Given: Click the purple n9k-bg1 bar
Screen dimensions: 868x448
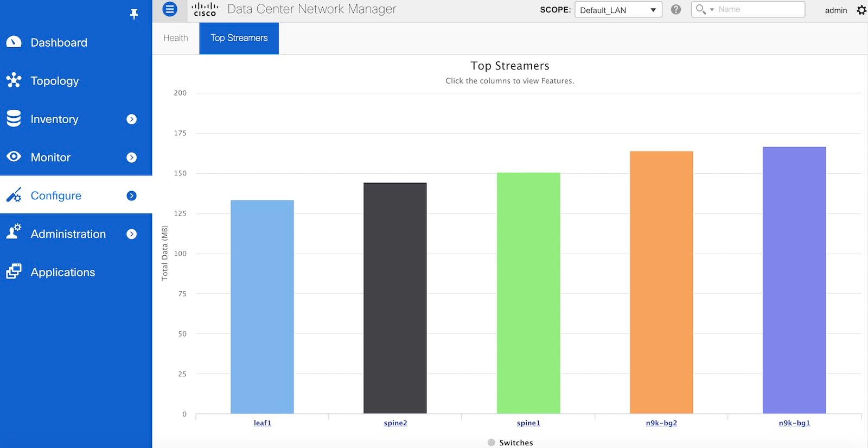Looking at the screenshot, I should click(x=794, y=280).
